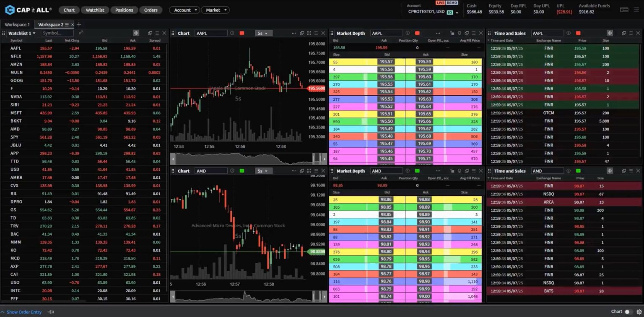Toggle the LIVE account mode badge
644x317 pixels.
point(440,3)
